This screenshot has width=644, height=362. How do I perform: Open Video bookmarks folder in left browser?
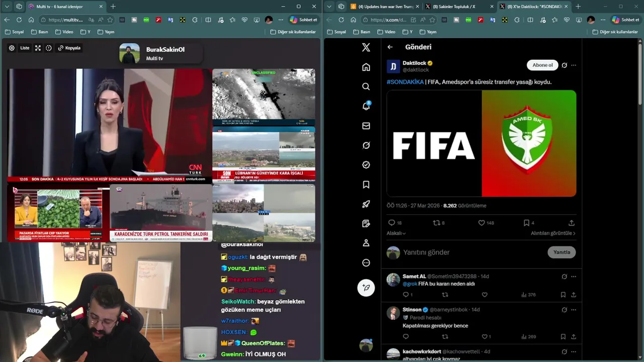click(x=64, y=32)
